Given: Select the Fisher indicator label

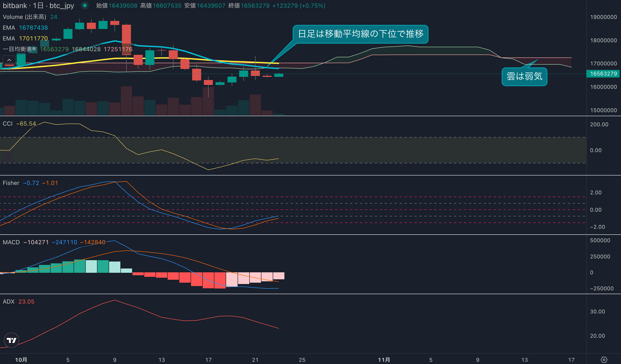Looking at the screenshot, I should tap(11, 183).
